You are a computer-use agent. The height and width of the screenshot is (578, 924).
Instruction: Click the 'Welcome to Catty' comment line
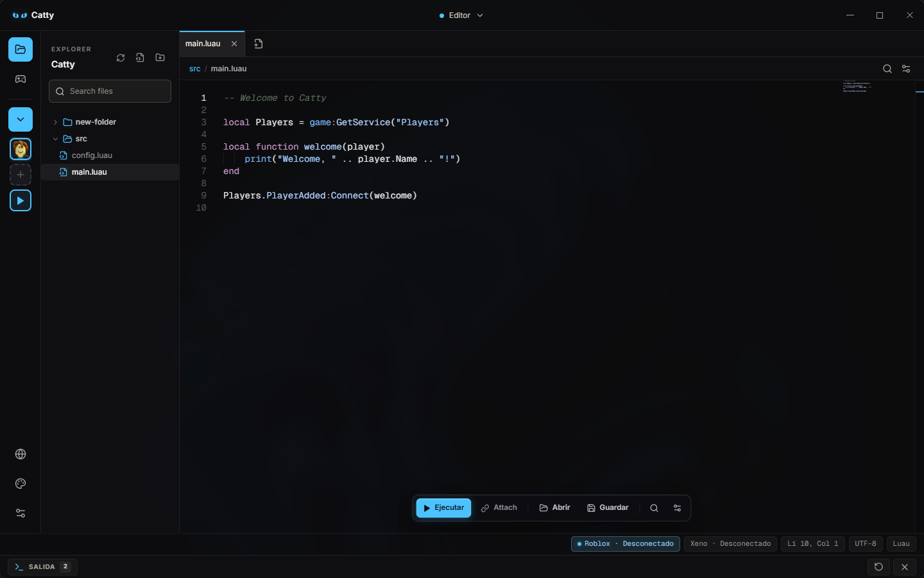pos(275,98)
